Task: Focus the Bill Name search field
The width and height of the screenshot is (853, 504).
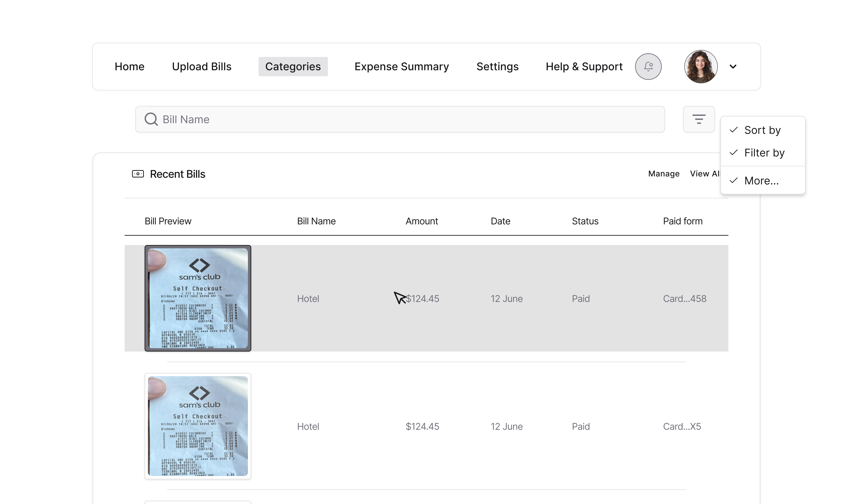Action: tap(408, 120)
